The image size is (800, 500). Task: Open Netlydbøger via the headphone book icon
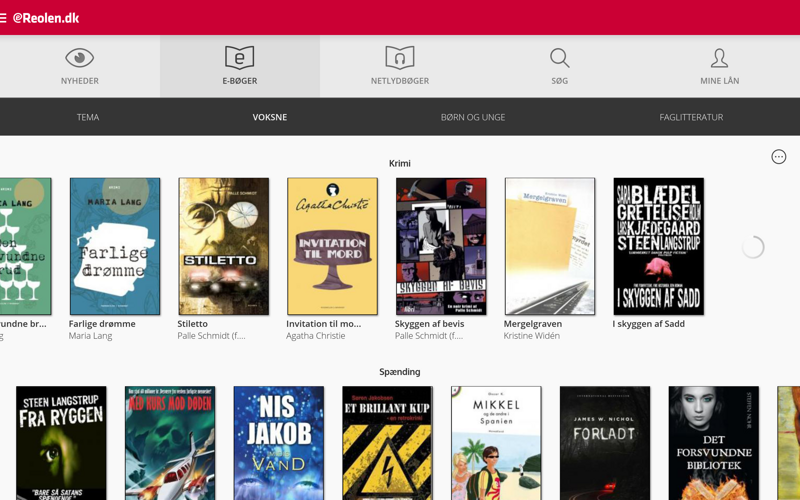pos(399,58)
